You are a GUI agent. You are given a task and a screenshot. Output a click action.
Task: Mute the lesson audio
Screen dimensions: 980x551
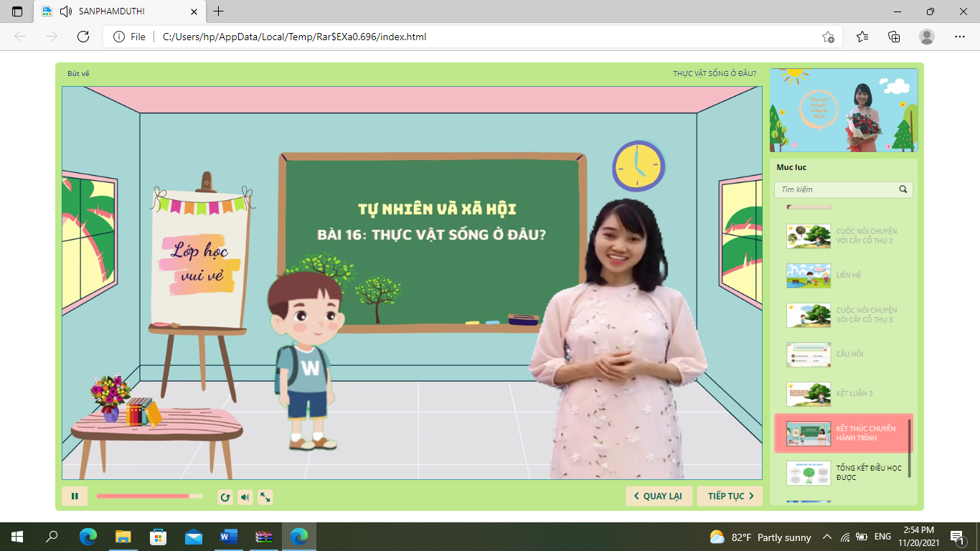(x=245, y=496)
